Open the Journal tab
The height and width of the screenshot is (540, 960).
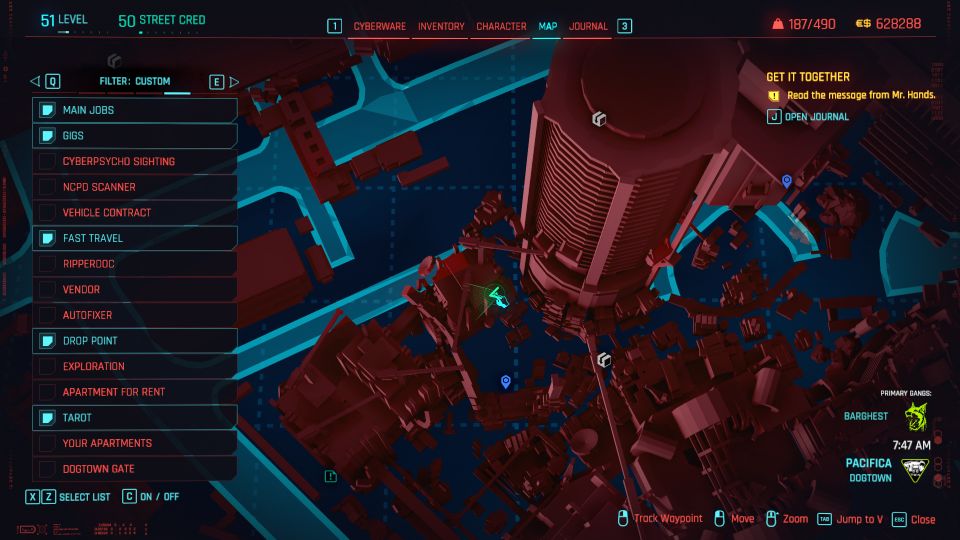pos(588,26)
